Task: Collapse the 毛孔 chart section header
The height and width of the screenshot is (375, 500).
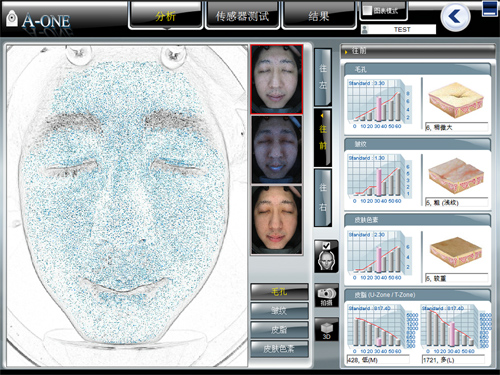Action: [x=417, y=69]
